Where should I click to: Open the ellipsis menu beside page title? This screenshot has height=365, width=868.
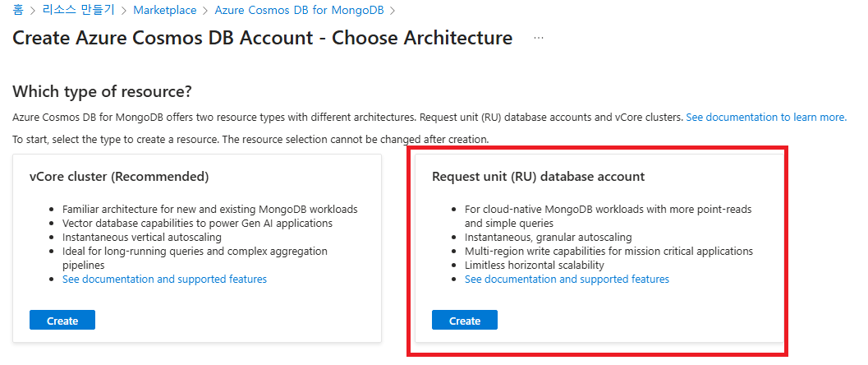pyautogui.click(x=539, y=38)
